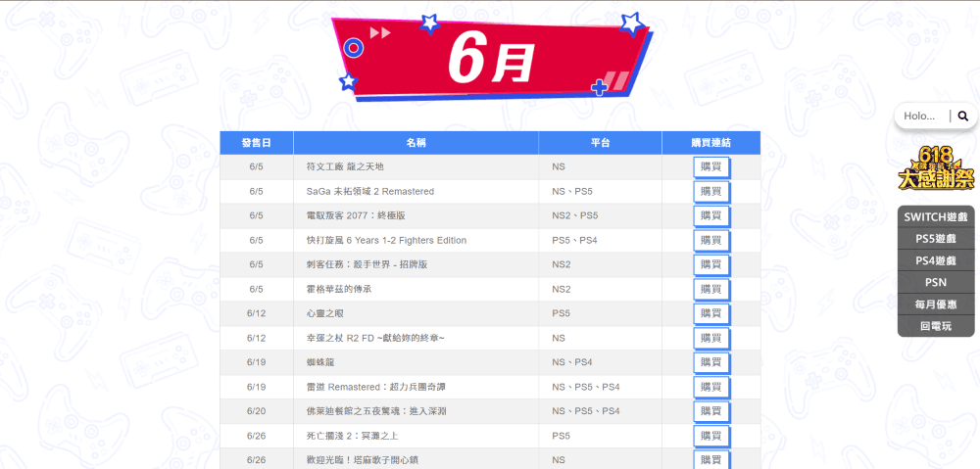Open the PSN menu item
Viewport: 980px width, 469px height.
pos(936,282)
